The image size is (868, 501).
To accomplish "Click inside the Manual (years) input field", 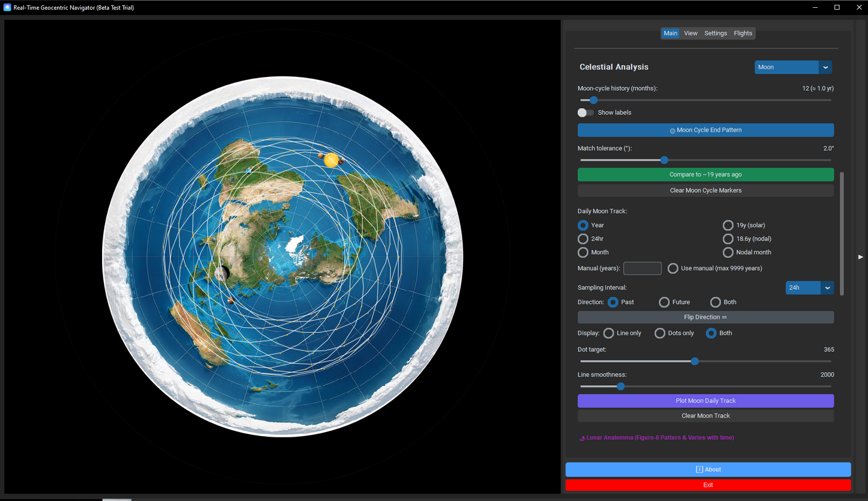I will (642, 268).
